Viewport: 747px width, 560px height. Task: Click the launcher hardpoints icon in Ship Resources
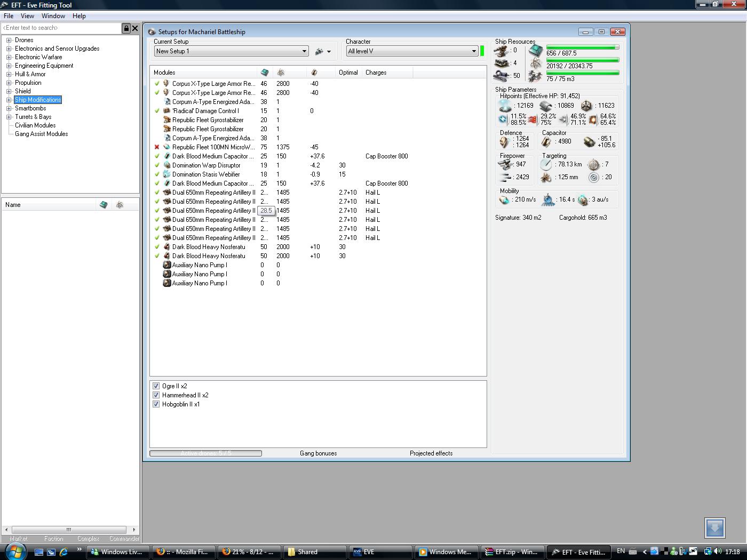(x=502, y=63)
